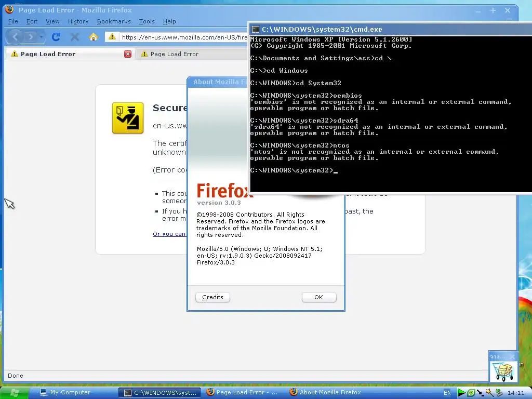Image resolution: width=532 pixels, height=399 pixels.
Task: Click the Windows Start button
Action: pyautogui.click(x=14, y=393)
